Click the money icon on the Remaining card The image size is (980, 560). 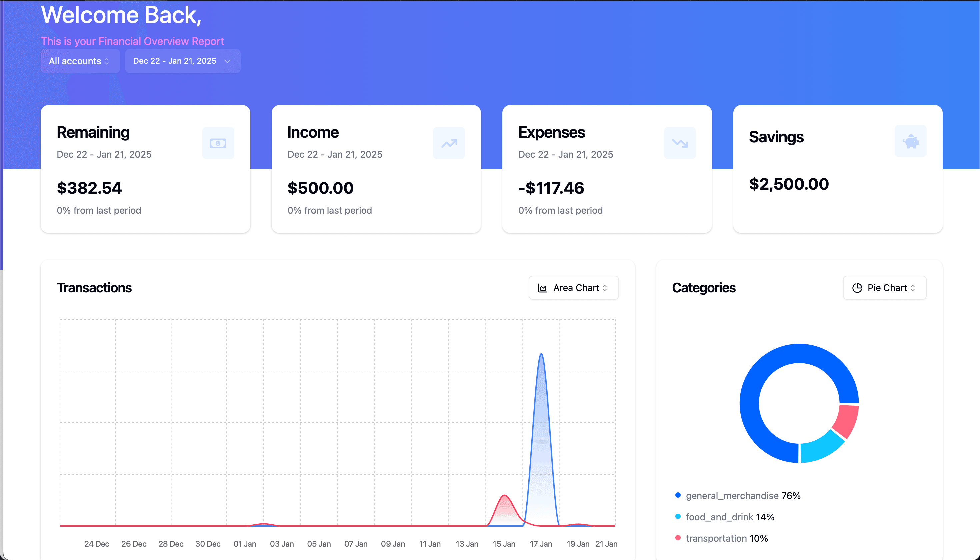[218, 143]
